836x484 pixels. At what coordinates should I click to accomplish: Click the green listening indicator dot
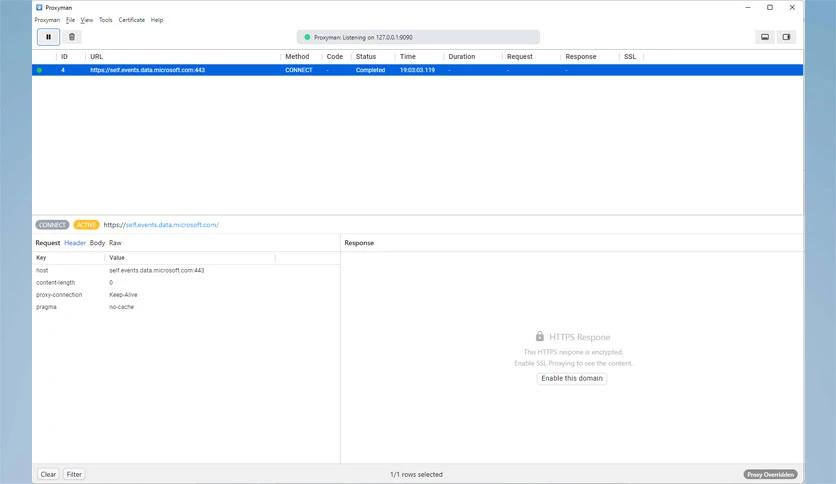pos(307,37)
